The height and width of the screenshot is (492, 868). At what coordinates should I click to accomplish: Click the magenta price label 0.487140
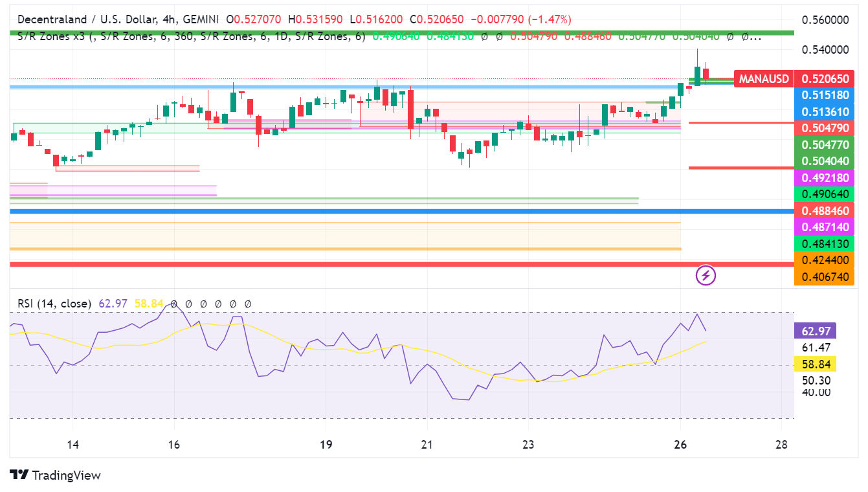coord(825,227)
